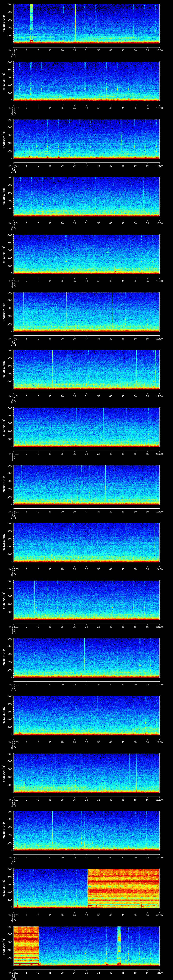173x980 pixels.
Task: Select the vertical line at 16 seconds in 14:20 spectrogram
Action: 53,367
